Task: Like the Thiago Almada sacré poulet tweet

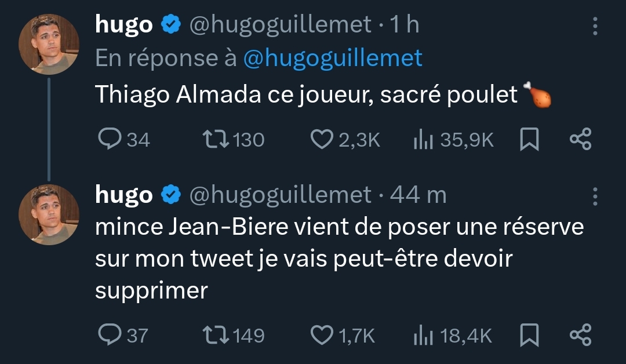Action: pos(345,139)
